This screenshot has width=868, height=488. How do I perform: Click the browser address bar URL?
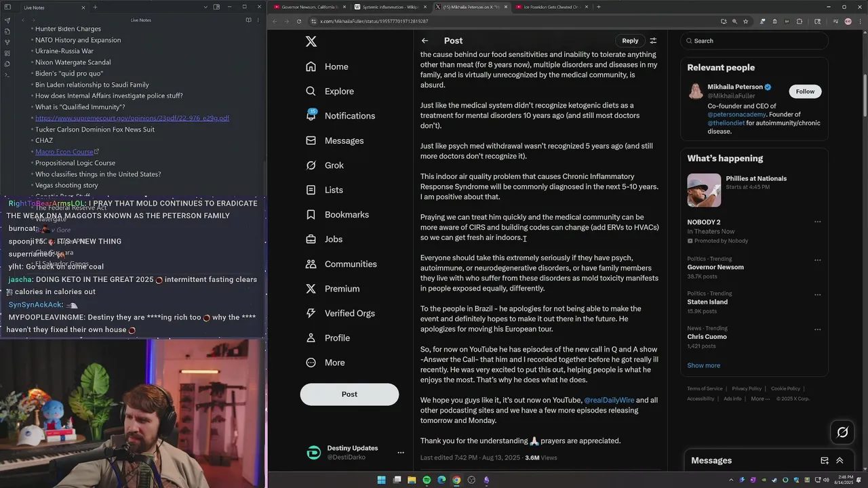point(374,22)
